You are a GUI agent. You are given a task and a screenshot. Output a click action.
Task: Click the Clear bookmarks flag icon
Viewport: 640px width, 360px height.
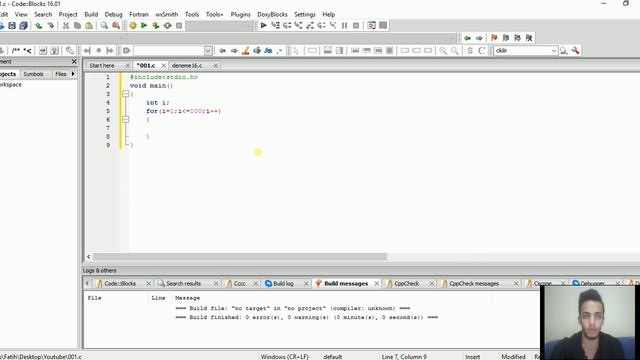coord(529,38)
